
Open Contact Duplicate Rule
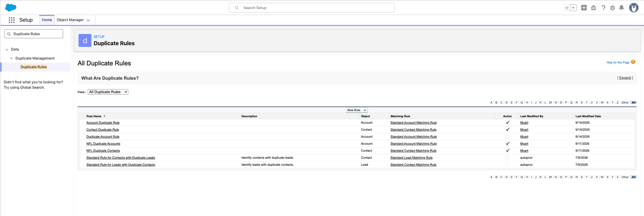point(103,130)
